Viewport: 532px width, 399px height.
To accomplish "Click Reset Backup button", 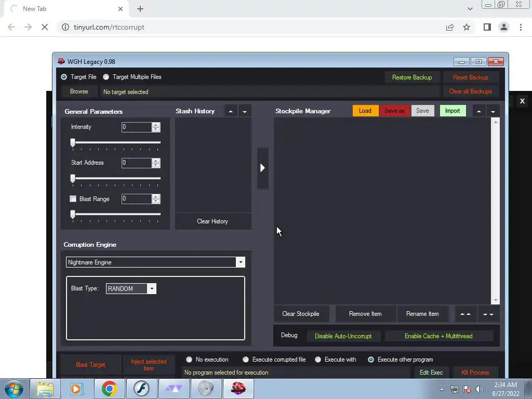I will click(x=471, y=77).
